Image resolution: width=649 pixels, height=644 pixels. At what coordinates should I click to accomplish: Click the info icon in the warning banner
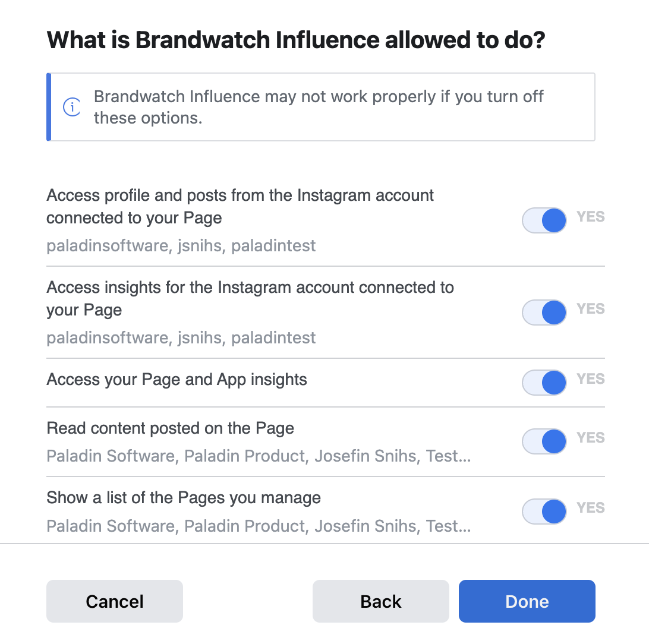71,107
